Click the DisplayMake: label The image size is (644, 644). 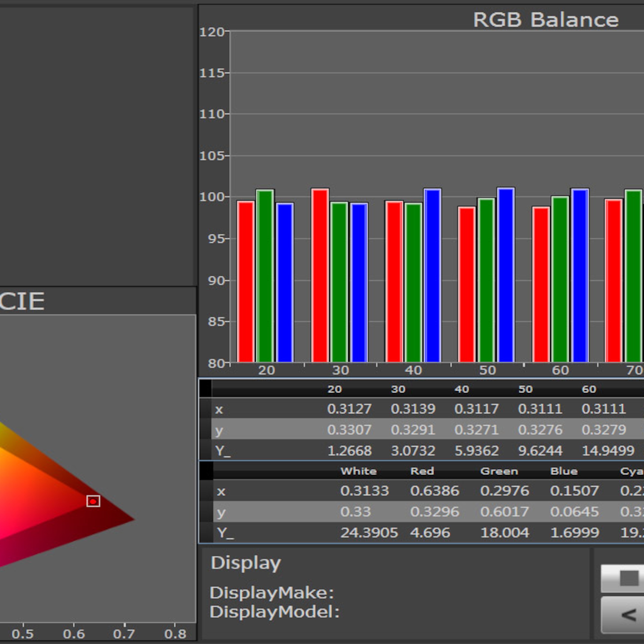pyautogui.click(x=272, y=593)
